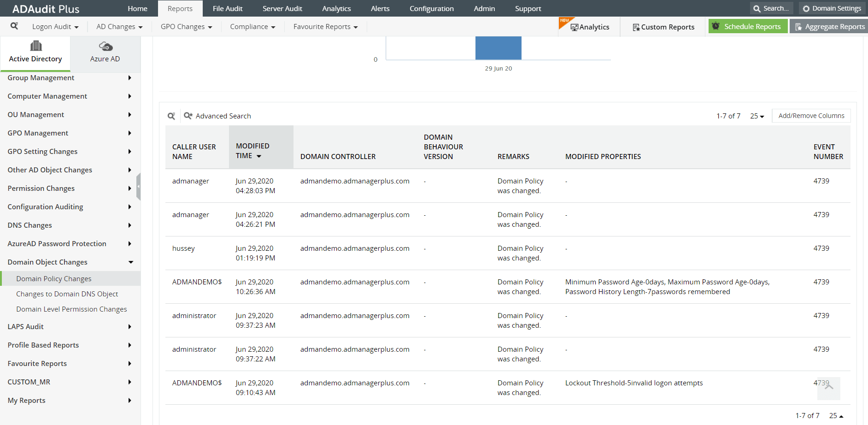Open the Favourite Reports dropdown in toolbar
Screen dimensions: 868x425
point(326,27)
